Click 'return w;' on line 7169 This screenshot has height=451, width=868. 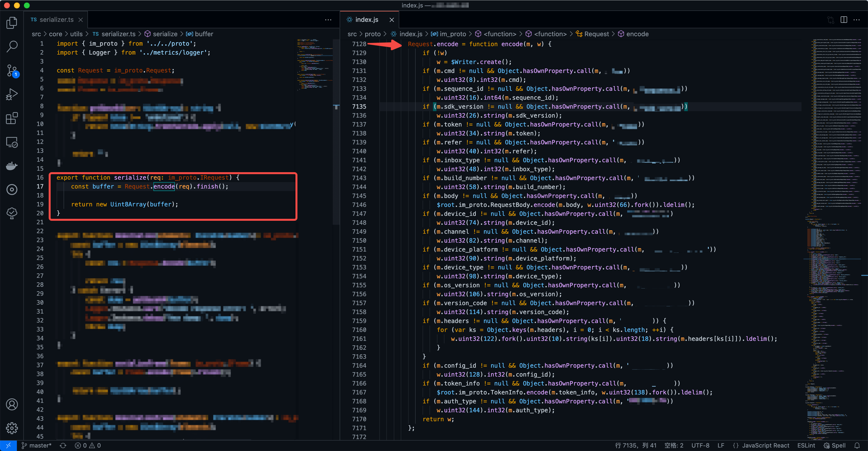[438, 419]
